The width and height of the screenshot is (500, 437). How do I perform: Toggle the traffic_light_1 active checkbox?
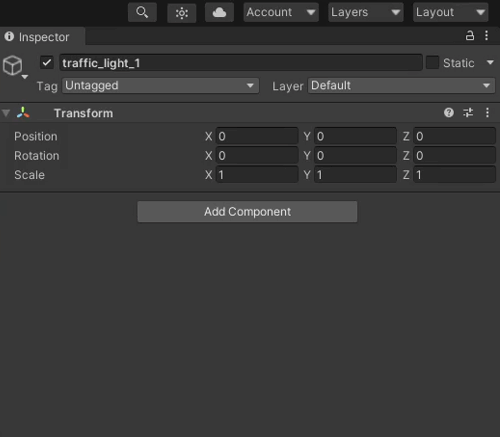pyautogui.click(x=47, y=62)
